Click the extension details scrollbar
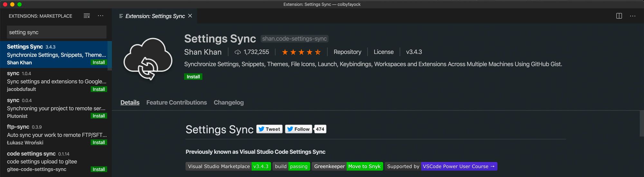The image size is (644, 177). click(x=642, y=123)
